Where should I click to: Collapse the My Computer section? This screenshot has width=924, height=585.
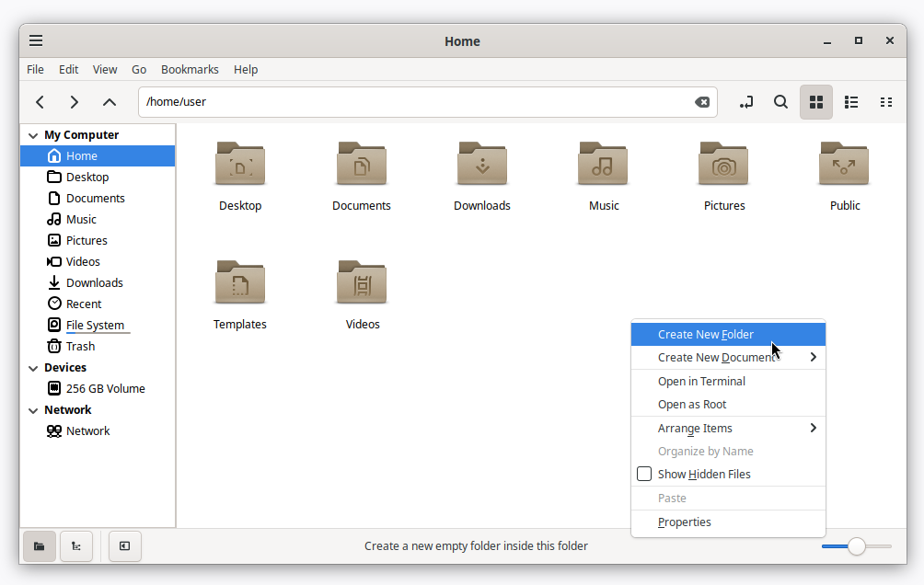[x=33, y=135]
